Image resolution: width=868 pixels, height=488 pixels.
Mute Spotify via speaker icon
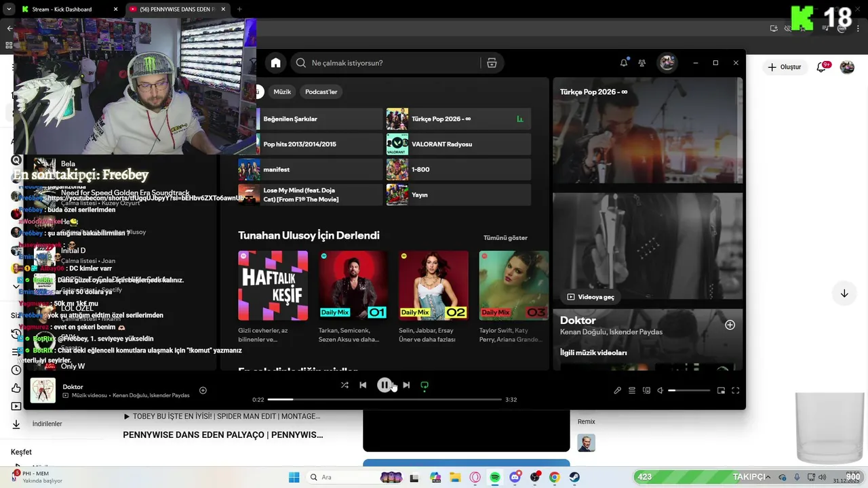point(660,390)
